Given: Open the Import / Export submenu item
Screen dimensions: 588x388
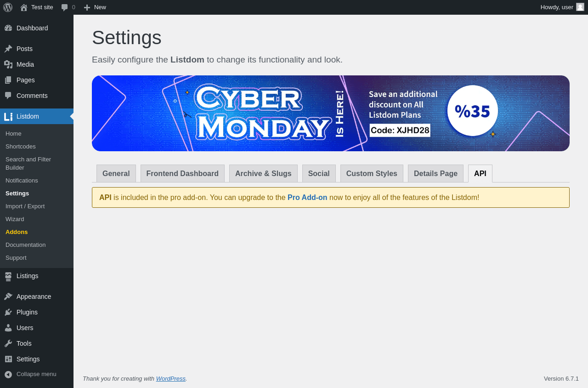Looking at the screenshot, I should click(25, 206).
